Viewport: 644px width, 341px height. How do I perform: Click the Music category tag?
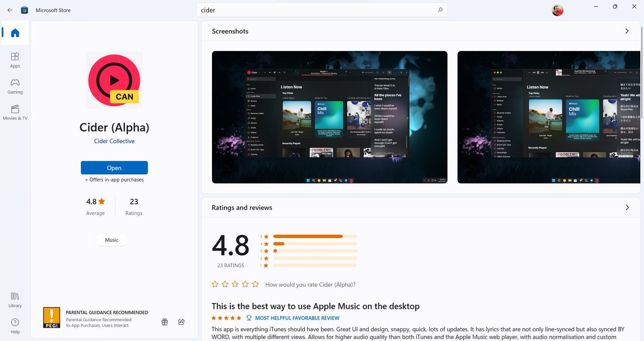111,240
